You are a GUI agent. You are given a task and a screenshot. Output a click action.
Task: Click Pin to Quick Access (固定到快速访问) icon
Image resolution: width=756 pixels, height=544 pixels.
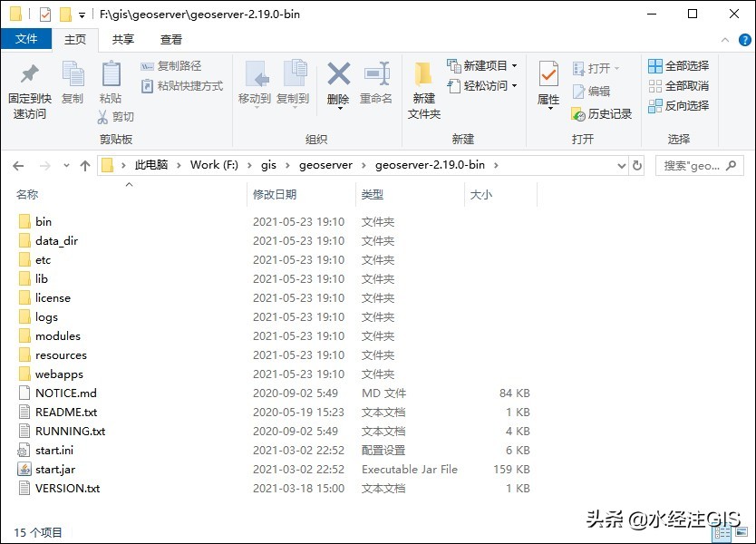(29, 73)
